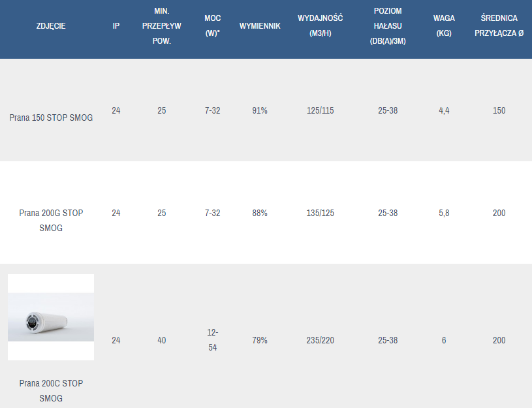Screen dimensions: 532x408
Task: Select the IP value 24 in Prana 150 row
Action: (116, 110)
